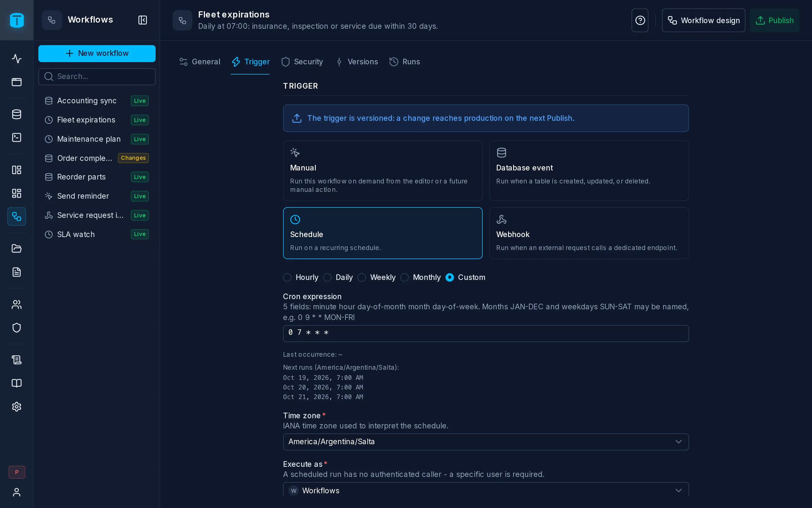
Task: Switch to the General tab
Action: (x=200, y=62)
